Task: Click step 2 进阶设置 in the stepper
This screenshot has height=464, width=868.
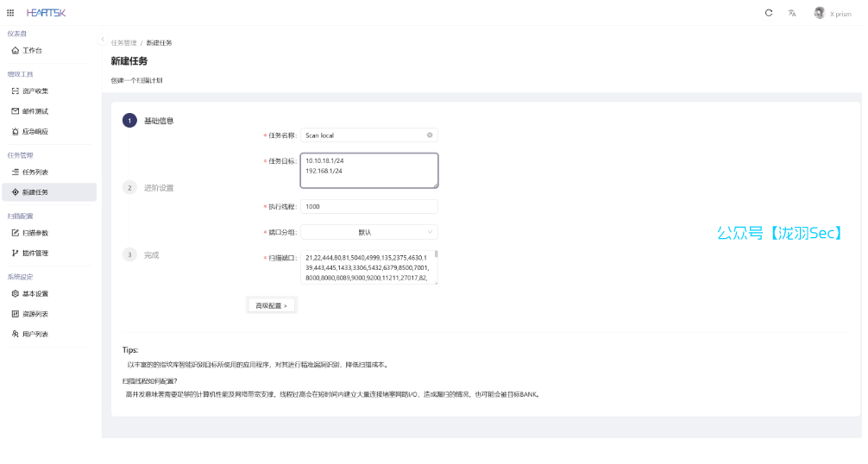Action: point(158,187)
